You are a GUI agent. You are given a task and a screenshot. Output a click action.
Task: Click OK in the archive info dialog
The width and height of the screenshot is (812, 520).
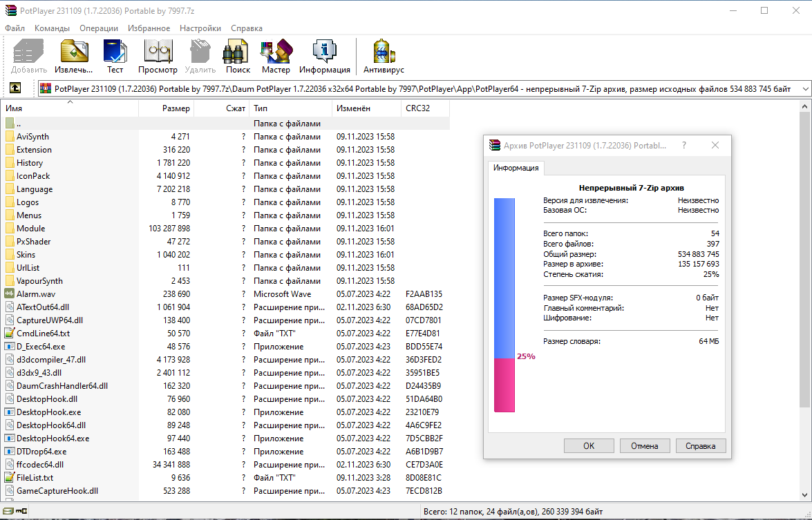pyautogui.click(x=589, y=446)
